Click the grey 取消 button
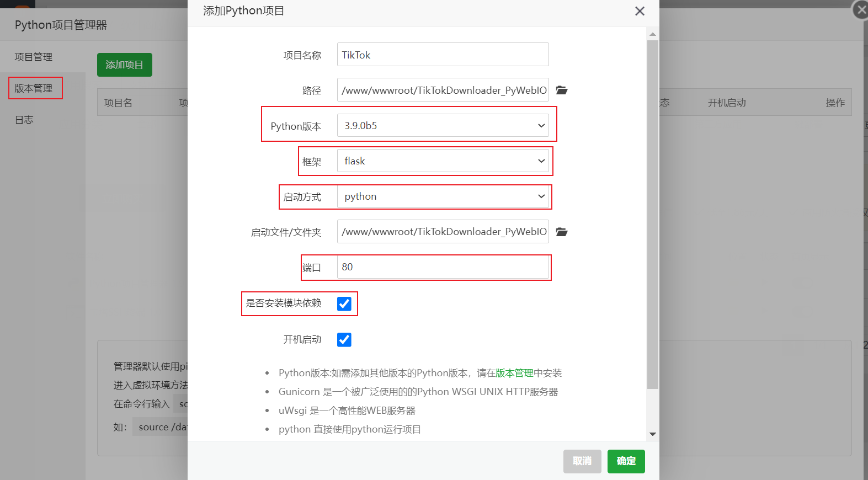The image size is (868, 480). tap(582, 461)
